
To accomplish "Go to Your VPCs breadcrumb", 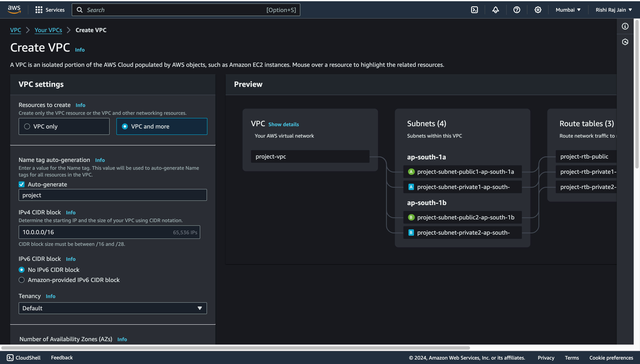I will point(48,30).
